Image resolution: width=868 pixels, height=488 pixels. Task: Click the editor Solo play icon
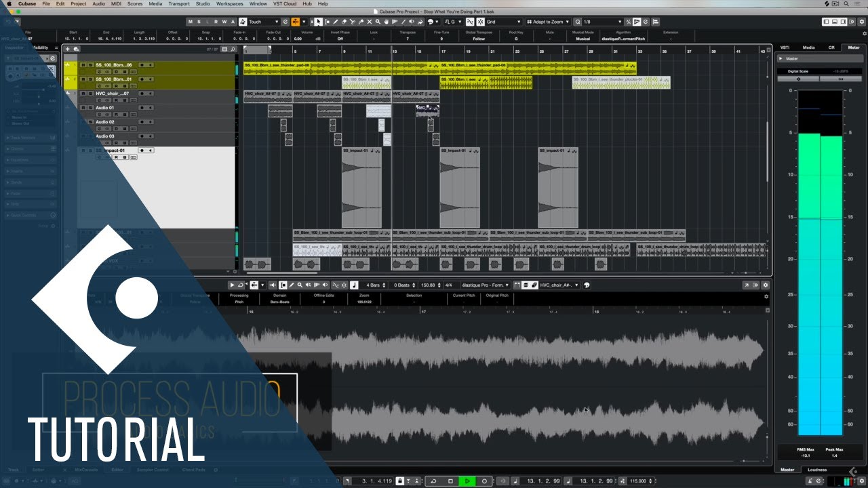tap(233, 285)
